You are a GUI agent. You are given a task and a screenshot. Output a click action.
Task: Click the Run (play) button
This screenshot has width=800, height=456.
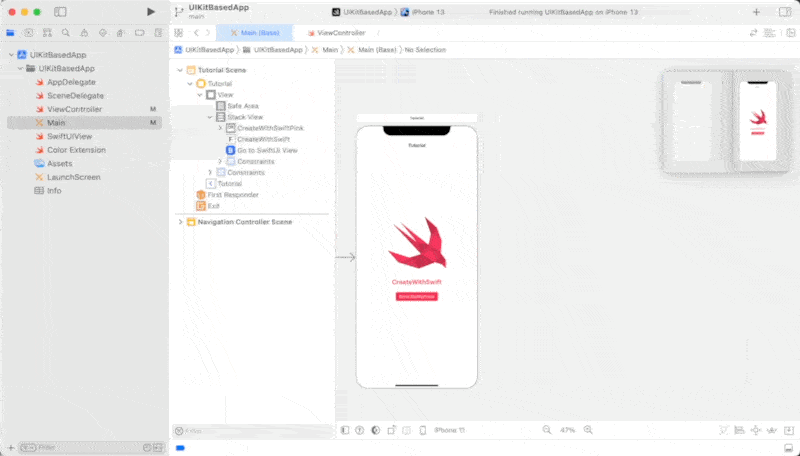151,11
